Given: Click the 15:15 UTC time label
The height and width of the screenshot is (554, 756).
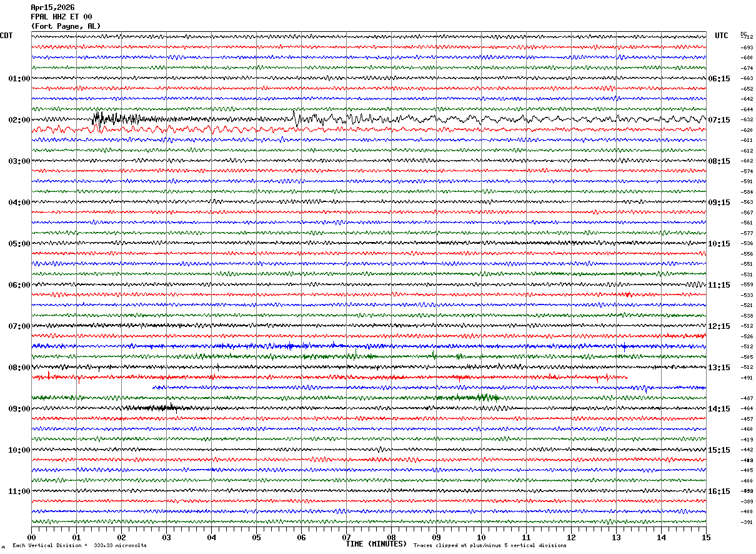Looking at the screenshot, I should tap(719, 450).
